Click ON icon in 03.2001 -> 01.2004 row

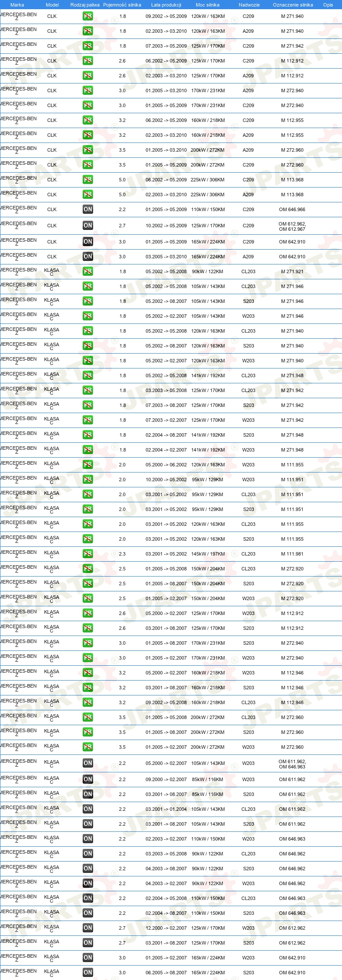click(88, 809)
